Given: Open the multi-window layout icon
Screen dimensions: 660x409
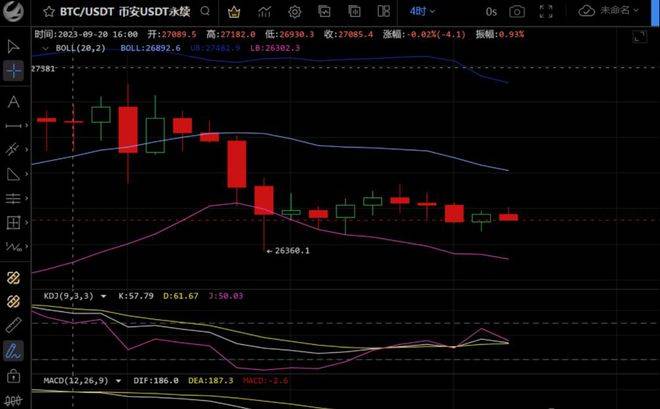Looking at the screenshot, I should click(x=383, y=11).
